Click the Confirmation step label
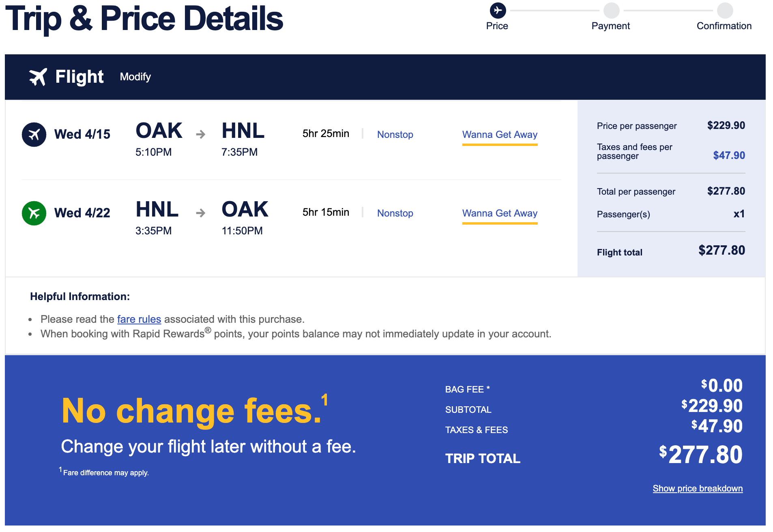This screenshot has height=532, width=773. pyautogui.click(x=724, y=26)
